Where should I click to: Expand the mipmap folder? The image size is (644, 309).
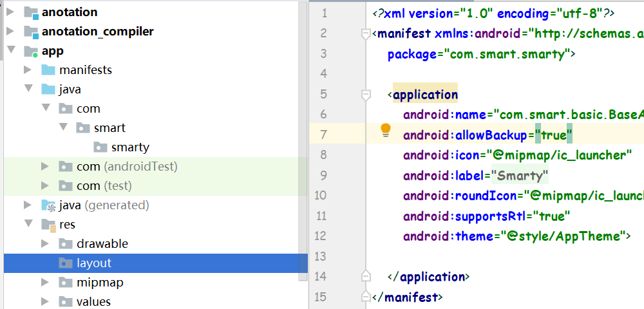[45, 283]
